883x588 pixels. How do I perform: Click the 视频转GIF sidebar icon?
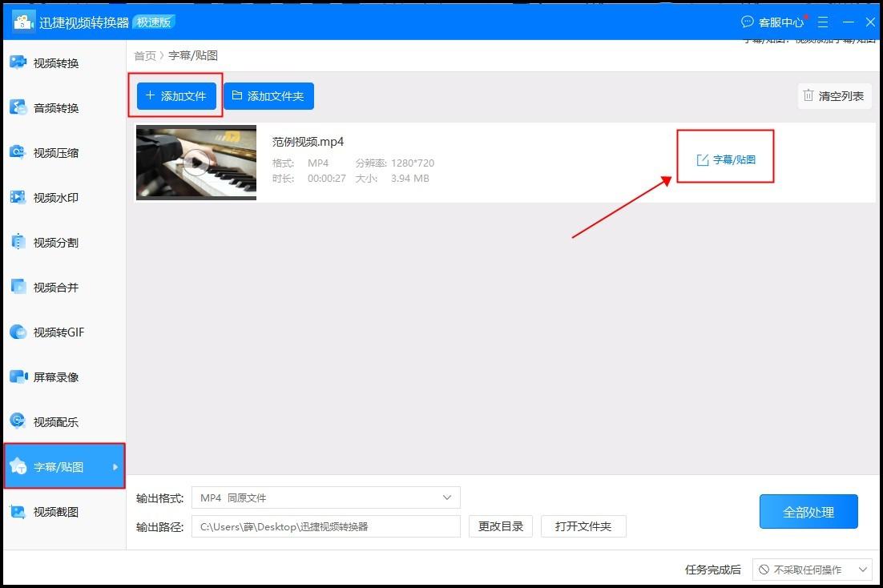18,332
